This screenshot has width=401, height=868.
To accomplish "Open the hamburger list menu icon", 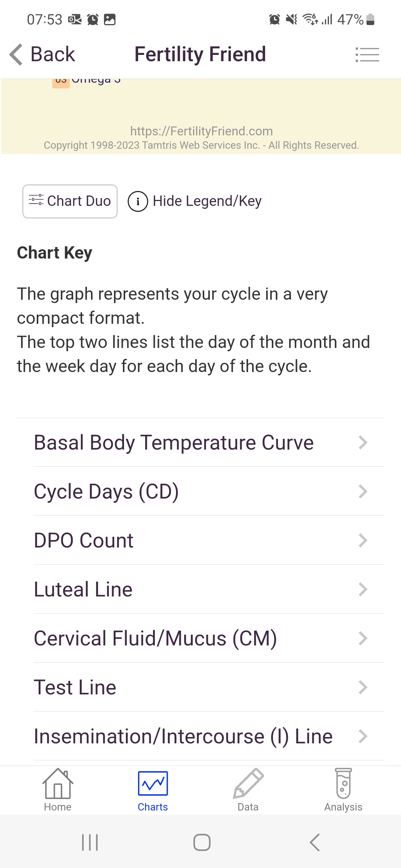I will tap(367, 55).
